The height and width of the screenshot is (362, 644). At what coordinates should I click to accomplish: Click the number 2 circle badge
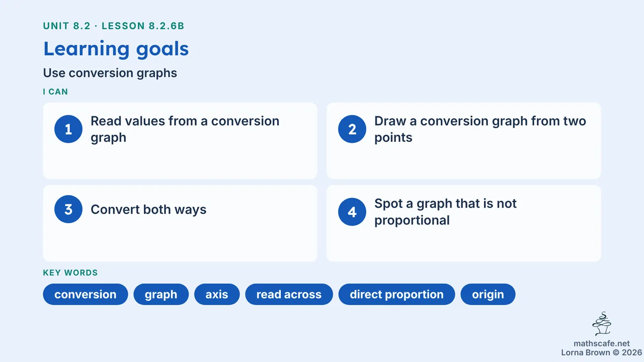[352, 129]
